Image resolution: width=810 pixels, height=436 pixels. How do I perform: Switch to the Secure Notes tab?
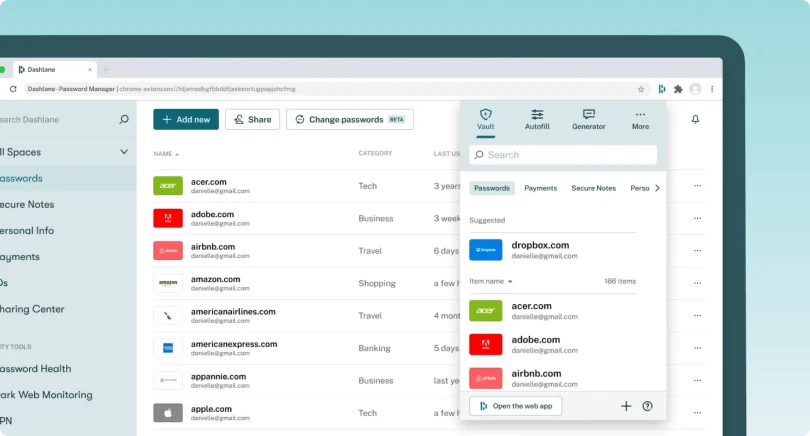(593, 188)
